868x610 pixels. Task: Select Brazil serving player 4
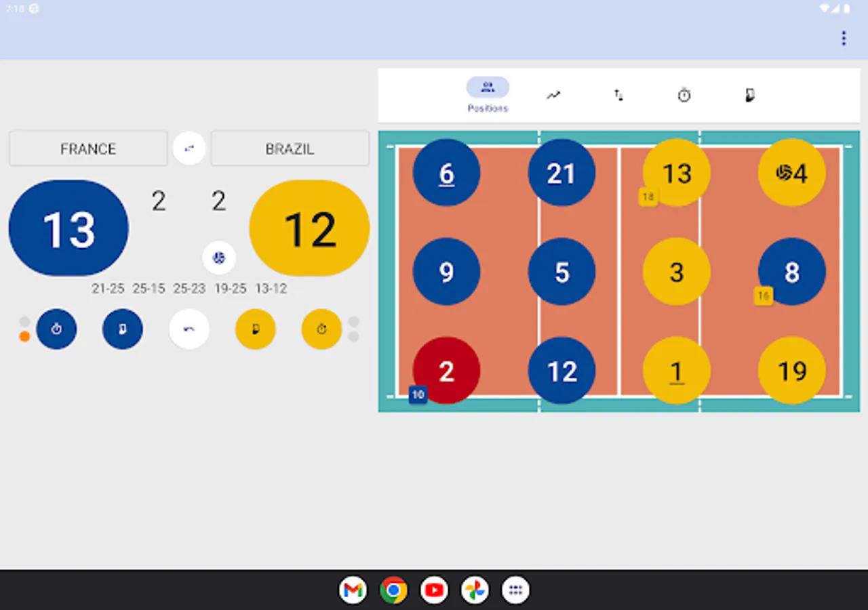(792, 173)
